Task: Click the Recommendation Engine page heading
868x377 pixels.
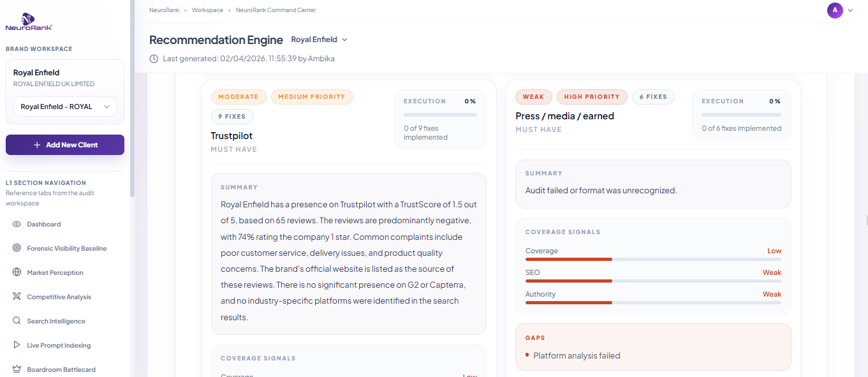Action: (216, 40)
